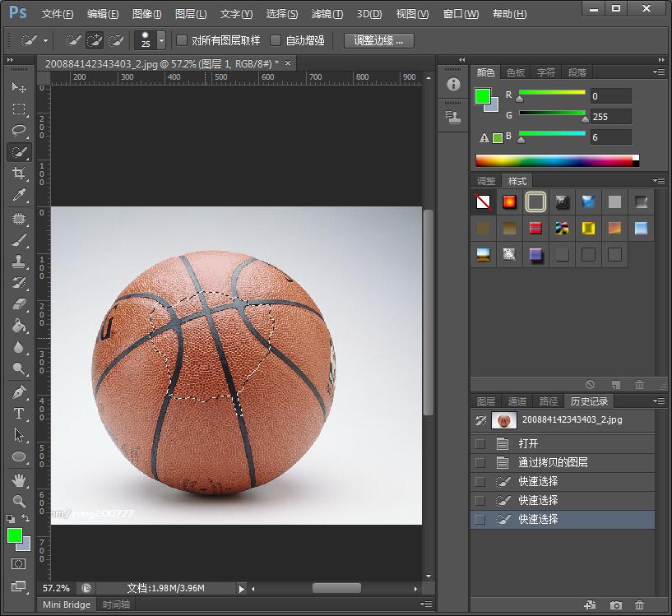Viewport: 672px width, 616px height.
Task: Create new document from current state
Action: [x=590, y=604]
